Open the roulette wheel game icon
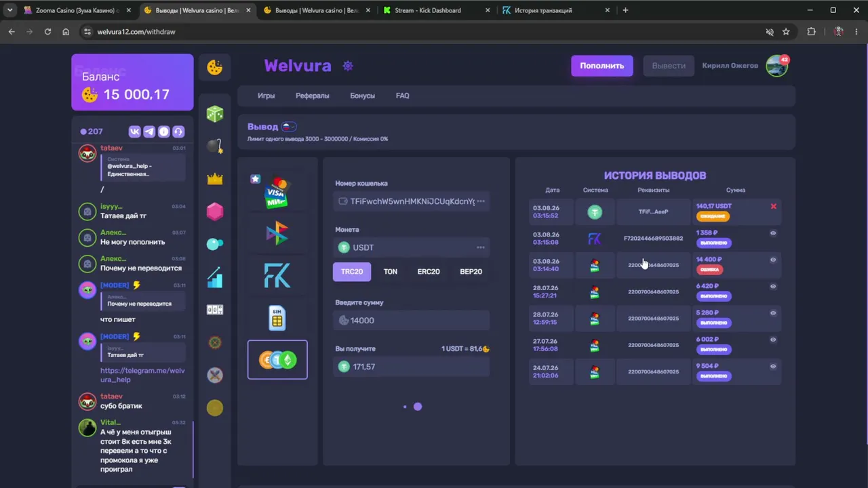 (x=215, y=342)
